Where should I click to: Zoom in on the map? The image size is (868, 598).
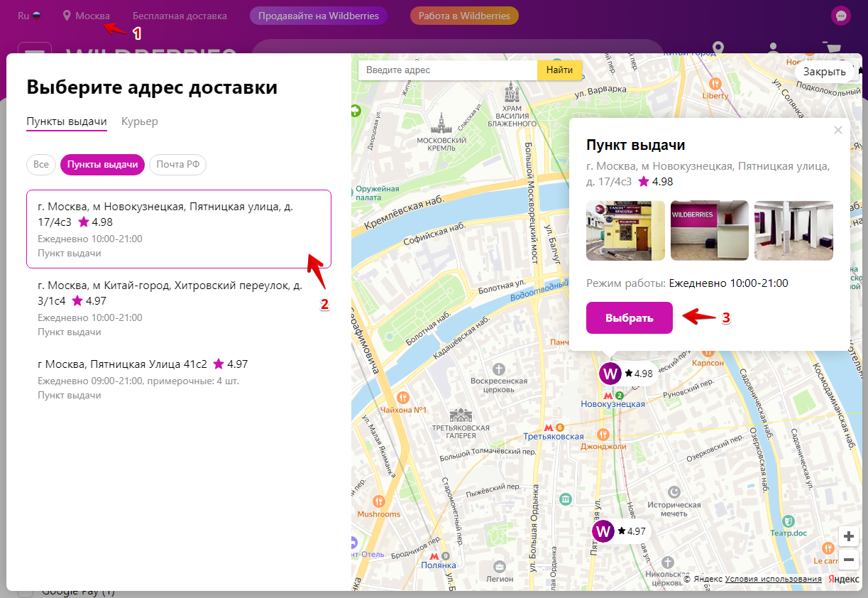point(848,536)
